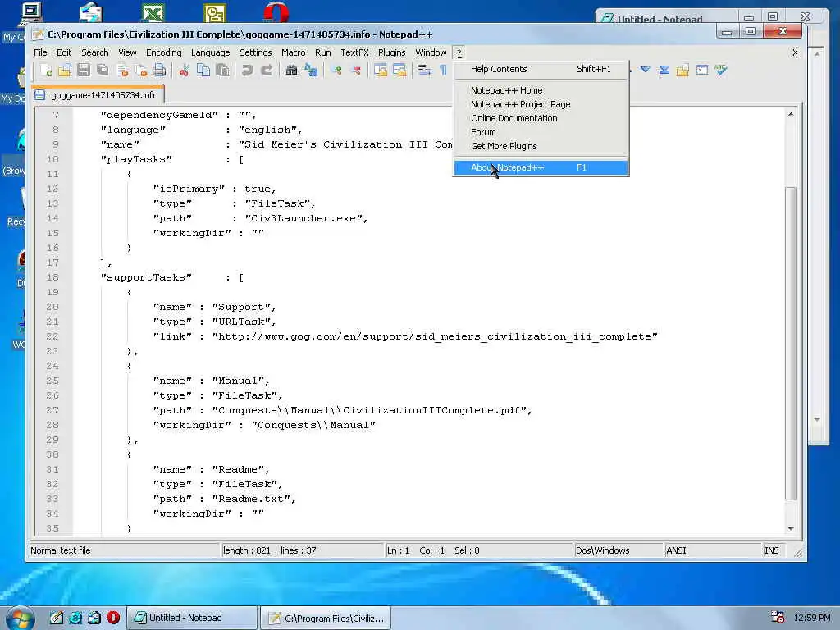Screen dimensions: 840x630
Task: Open the File menu
Action: [x=40, y=52]
